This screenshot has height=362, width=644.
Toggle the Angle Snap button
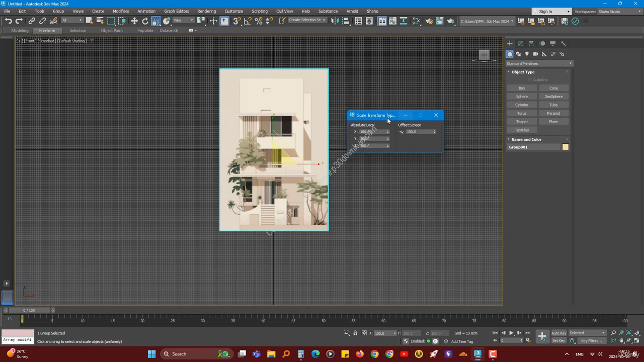pyautogui.click(x=248, y=21)
